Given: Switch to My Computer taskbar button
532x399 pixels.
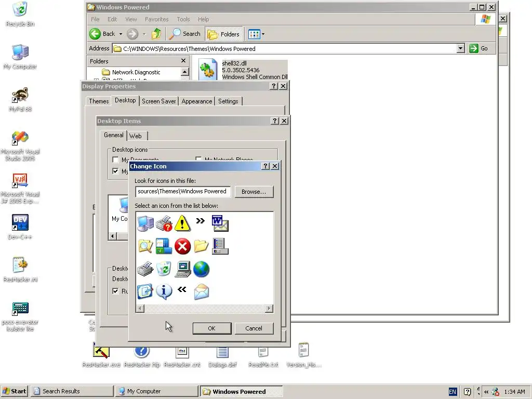Looking at the screenshot, I should [x=156, y=391].
